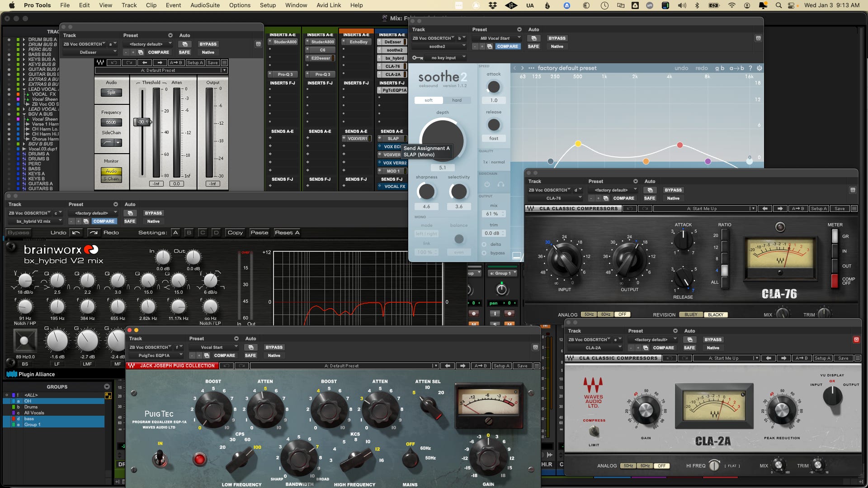Click COMPARE in the soothe2 plugin header

(507, 47)
